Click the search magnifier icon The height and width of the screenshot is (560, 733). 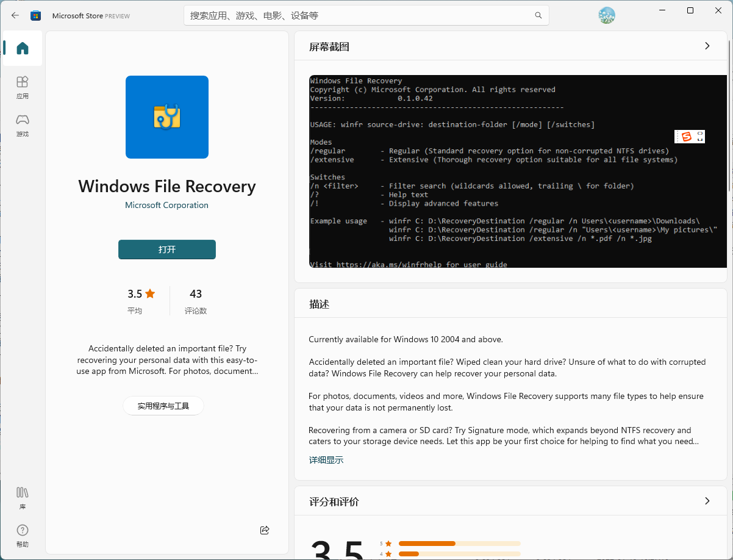(x=538, y=15)
